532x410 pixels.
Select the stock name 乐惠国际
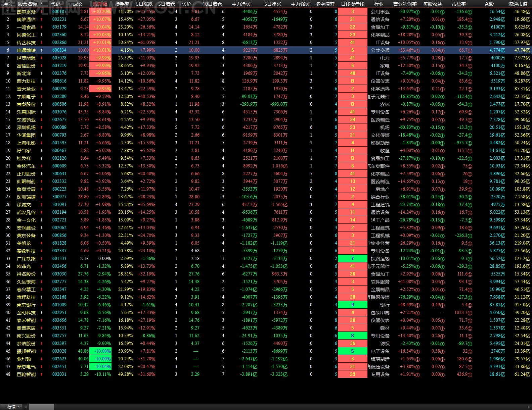click(x=26, y=112)
